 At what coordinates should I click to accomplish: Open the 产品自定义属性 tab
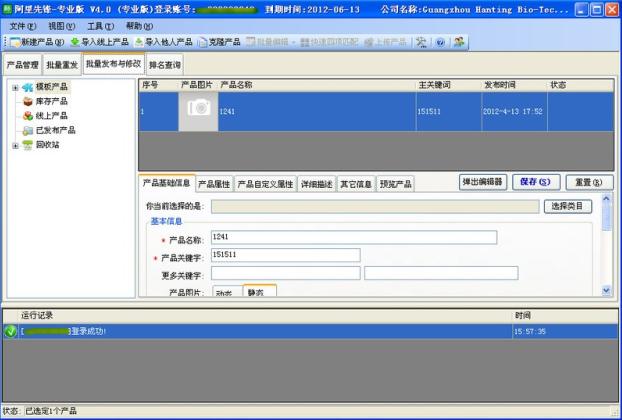tap(265, 184)
